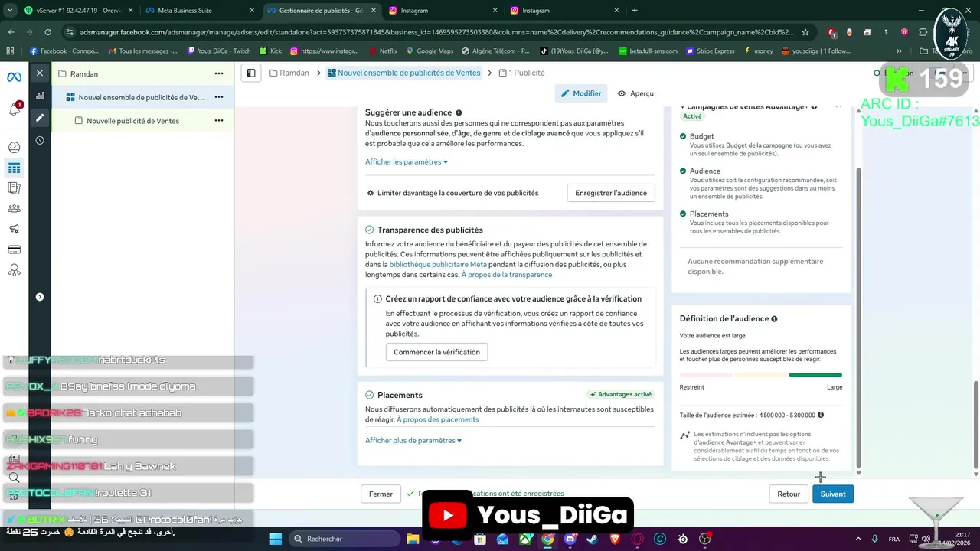Click Commencer la vérification button
Image resolution: width=980 pixels, height=551 pixels.
click(436, 352)
